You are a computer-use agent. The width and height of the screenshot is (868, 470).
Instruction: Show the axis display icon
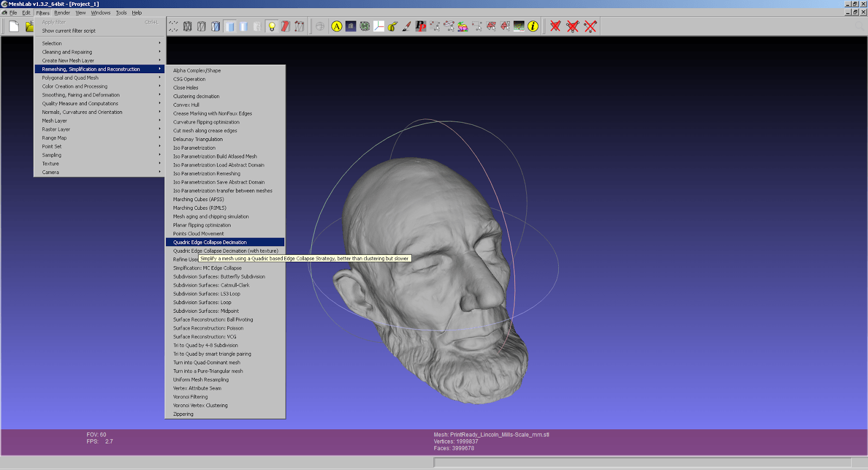point(379,26)
